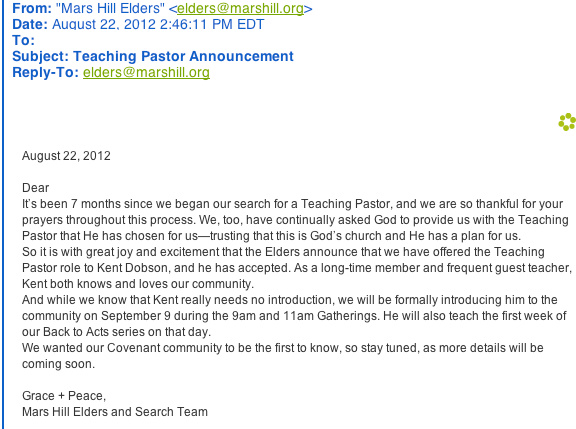Open elders@marshill.org link in Reply-To line
Viewport: 576px width, 429px height.
[x=146, y=72]
